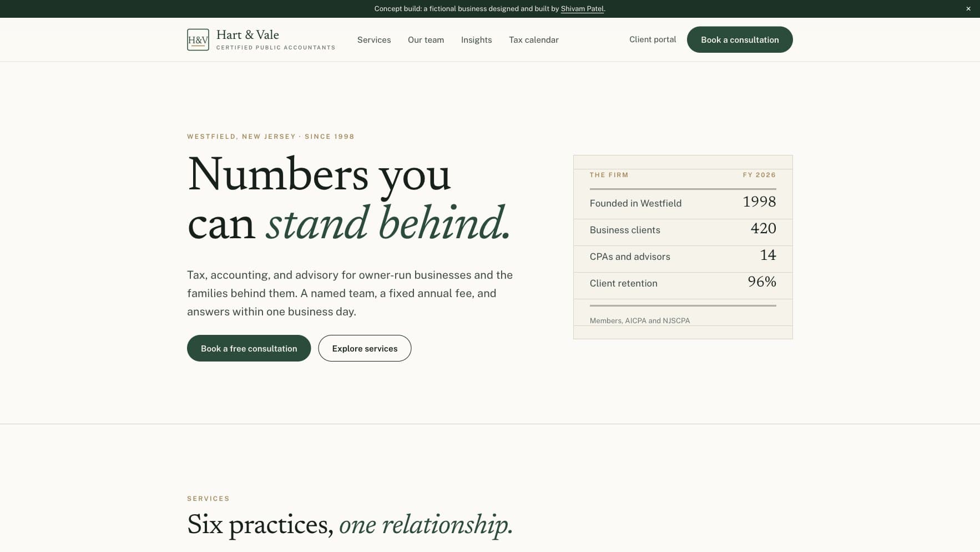Click the Hart & Vale brand name
Screen dimensions: 980x552
247,35
